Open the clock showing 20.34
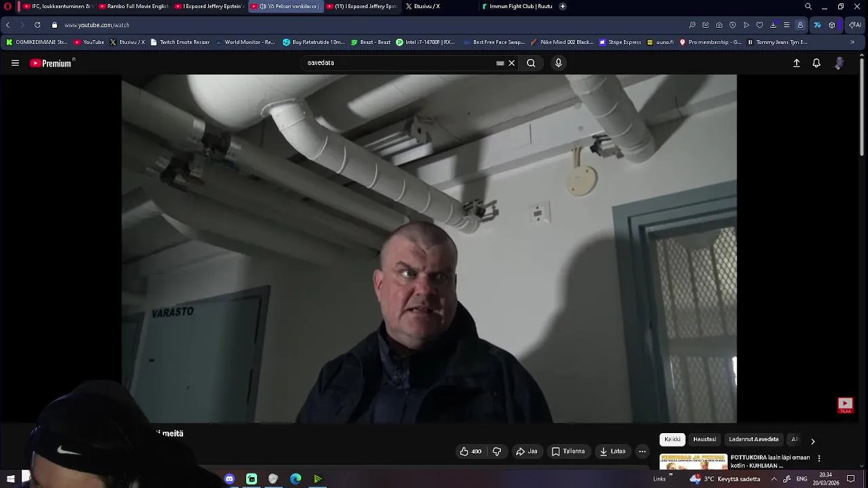 pyautogui.click(x=825, y=479)
